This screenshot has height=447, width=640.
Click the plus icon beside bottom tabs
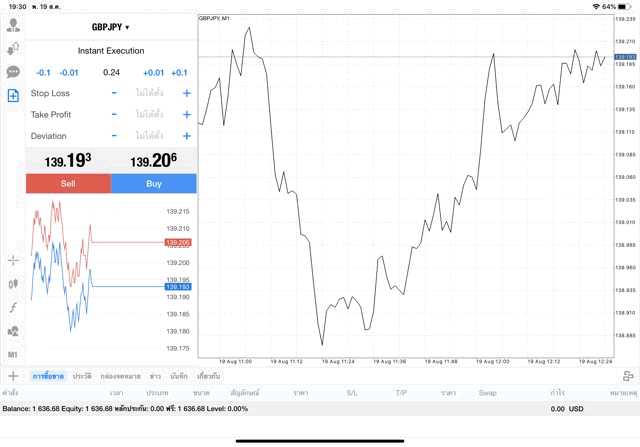pyautogui.click(x=13, y=376)
